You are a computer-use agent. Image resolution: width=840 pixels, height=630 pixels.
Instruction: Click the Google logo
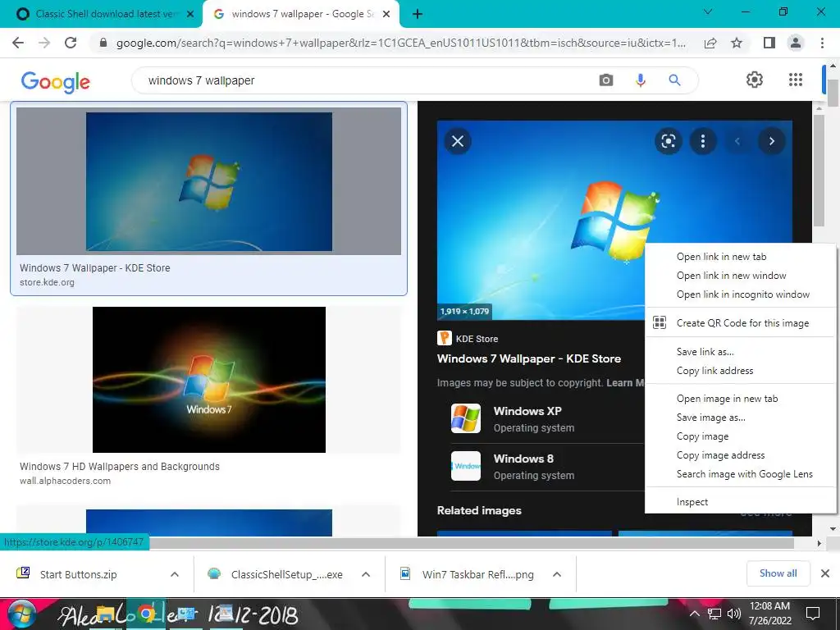pyautogui.click(x=55, y=81)
